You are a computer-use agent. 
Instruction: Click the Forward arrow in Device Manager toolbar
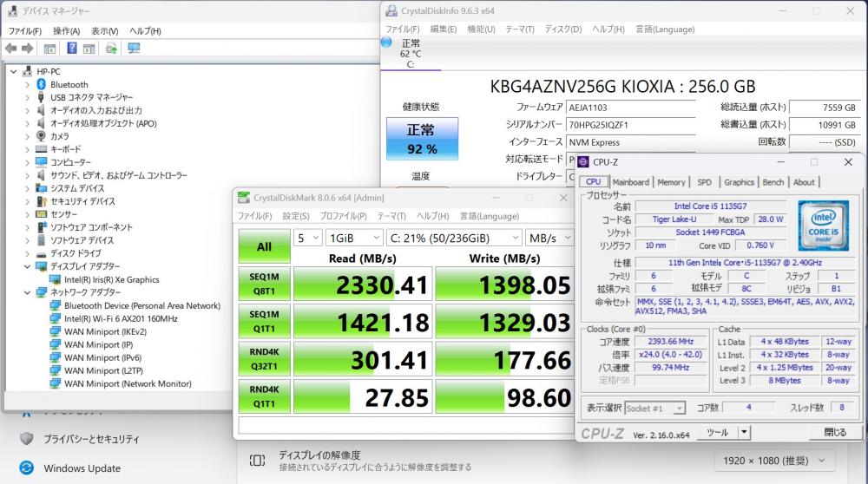click(28, 49)
